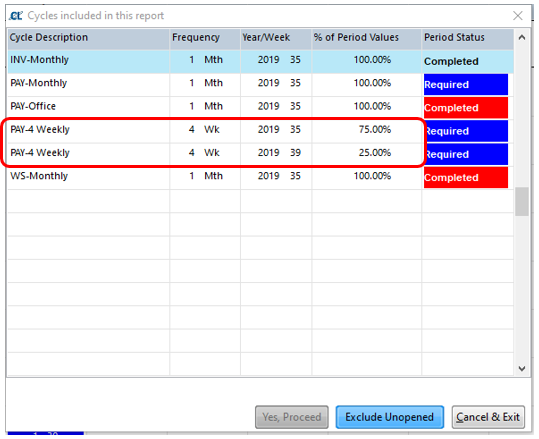Click the 2019 39 Year/Week cell
This screenshot has width=539, height=439.
tap(276, 154)
